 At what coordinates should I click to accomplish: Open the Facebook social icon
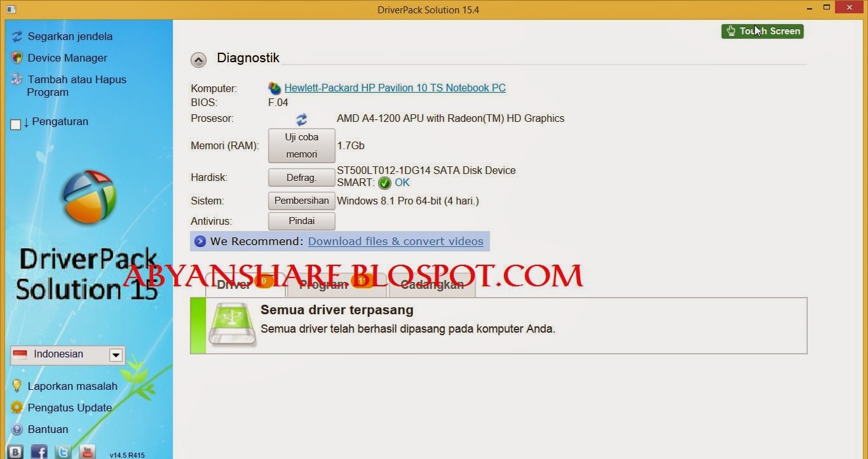(39, 451)
